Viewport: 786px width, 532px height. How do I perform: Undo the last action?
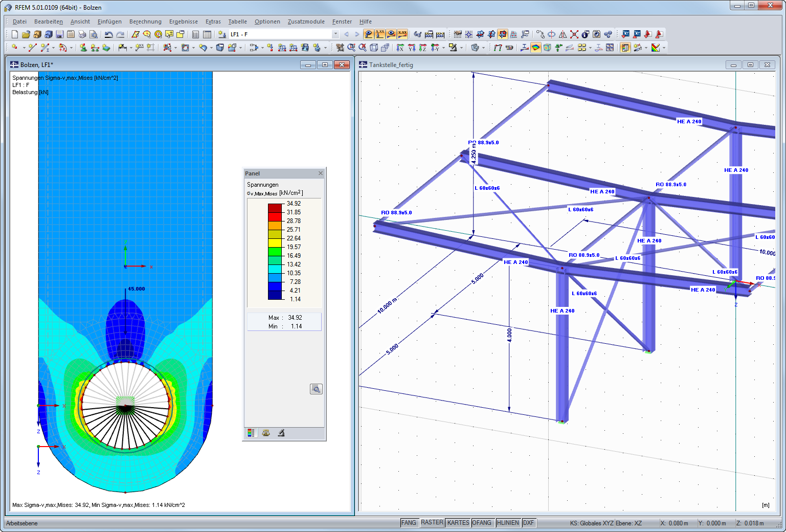pyautogui.click(x=109, y=34)
